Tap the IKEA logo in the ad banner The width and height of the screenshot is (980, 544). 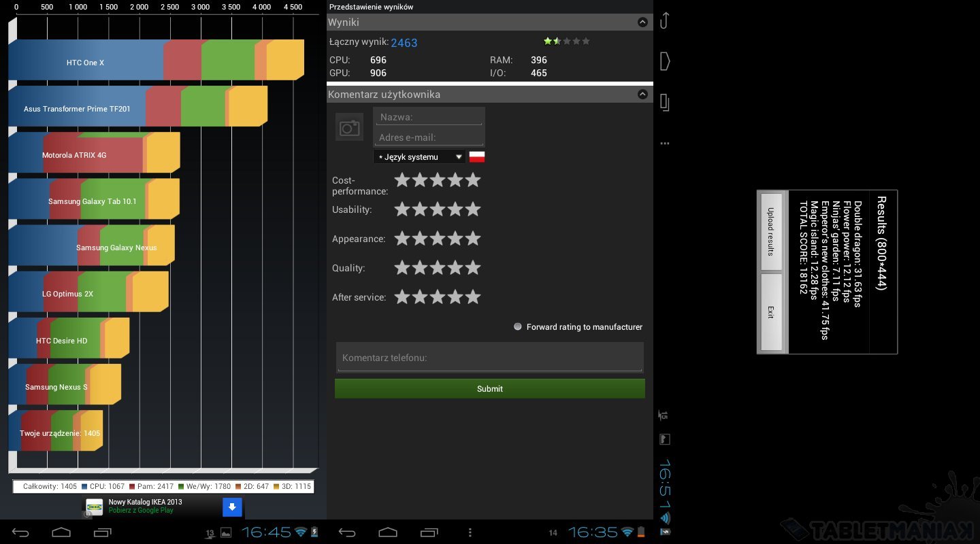pyautogui.click(x=95, y=507)
